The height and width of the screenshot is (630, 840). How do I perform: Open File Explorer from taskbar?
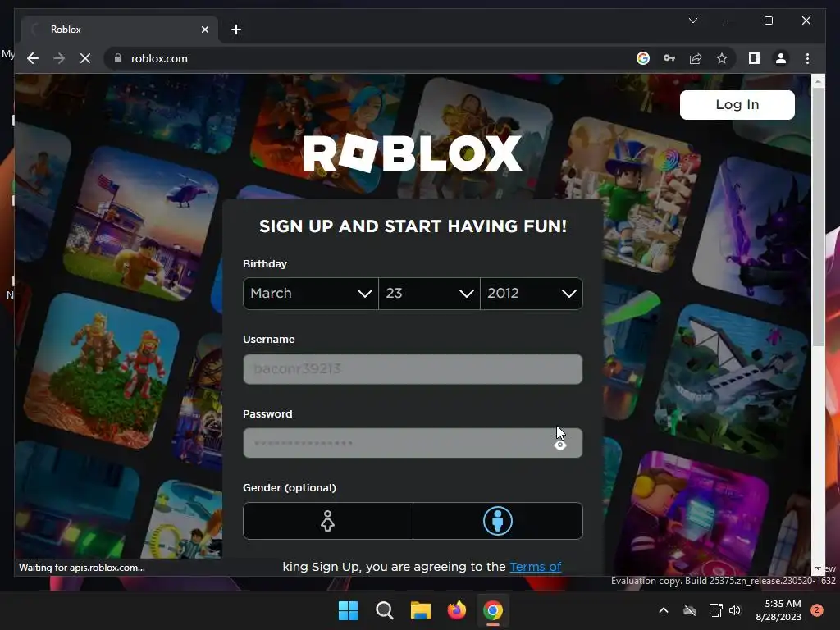(421, 610)
